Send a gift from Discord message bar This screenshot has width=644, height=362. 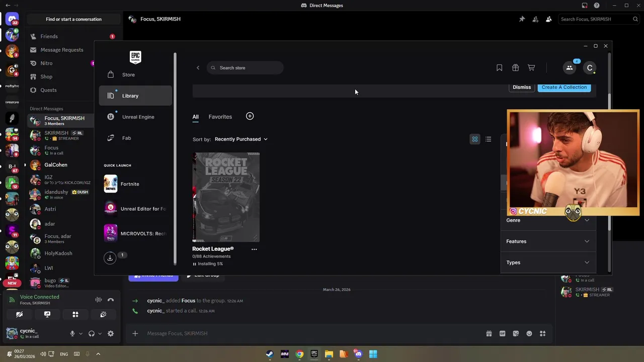[x=489, y=333]
